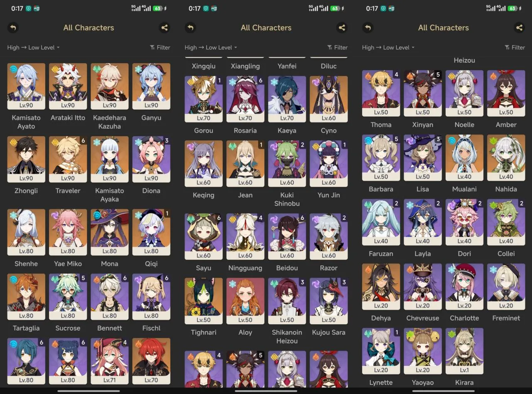Open the Filter option in the right panel

pos(515,47)
